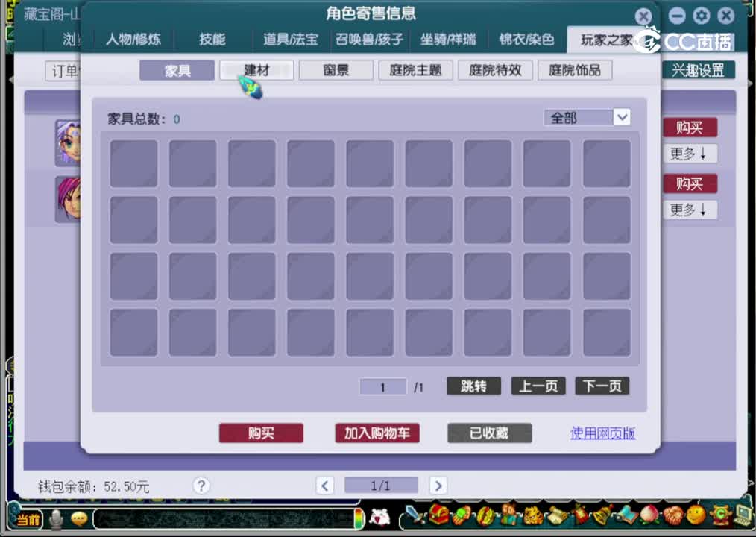Open the 全部 filter dropdown
Image resolution: width=756 pixels, height=537 pixels.
click(623, 117)
